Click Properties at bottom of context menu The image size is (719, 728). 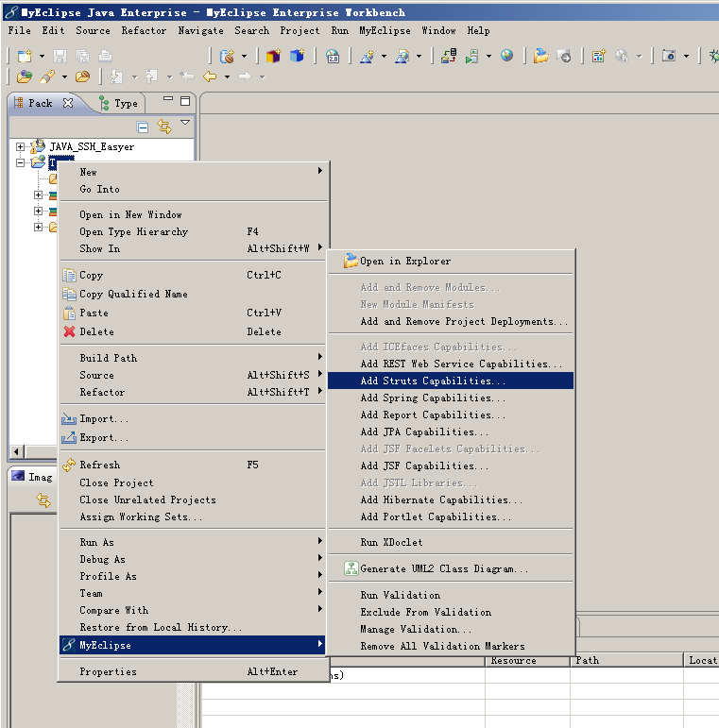point(108,672)
